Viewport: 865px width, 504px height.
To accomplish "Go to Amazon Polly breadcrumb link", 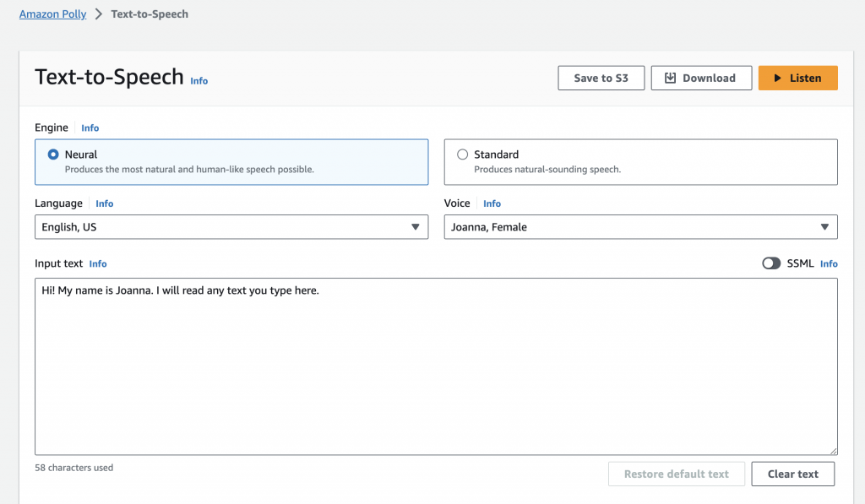I will tap(52, 14).
